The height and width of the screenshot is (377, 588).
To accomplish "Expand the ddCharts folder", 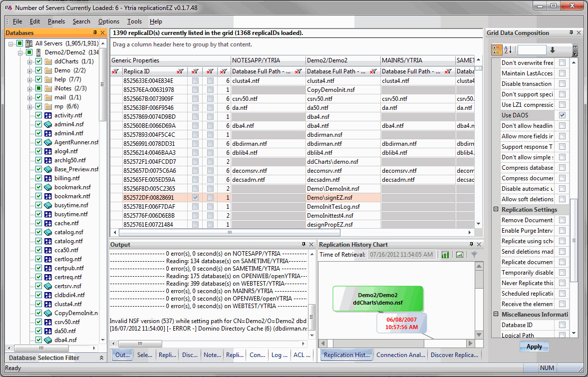I will click(30, 61).
